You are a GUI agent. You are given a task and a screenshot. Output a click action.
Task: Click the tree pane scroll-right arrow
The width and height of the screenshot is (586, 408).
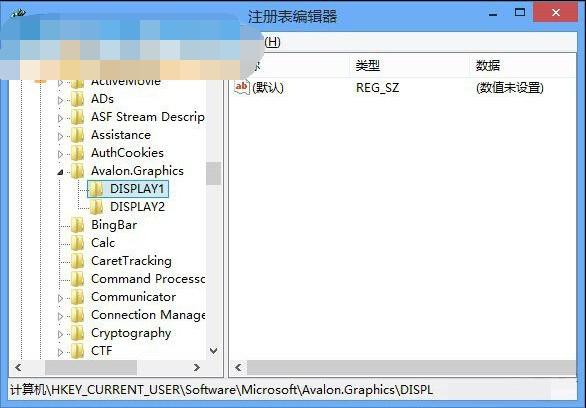(197, 368)
